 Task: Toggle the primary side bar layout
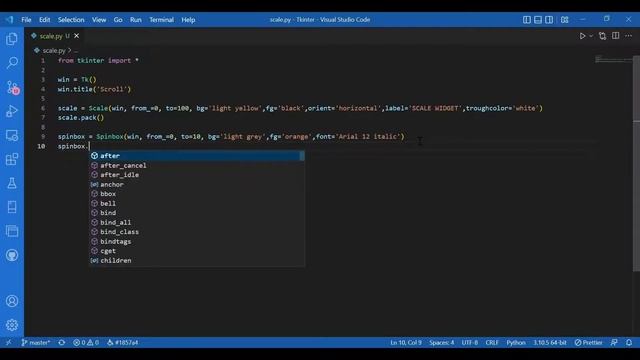pyautogui.click(x=527, y=20)
